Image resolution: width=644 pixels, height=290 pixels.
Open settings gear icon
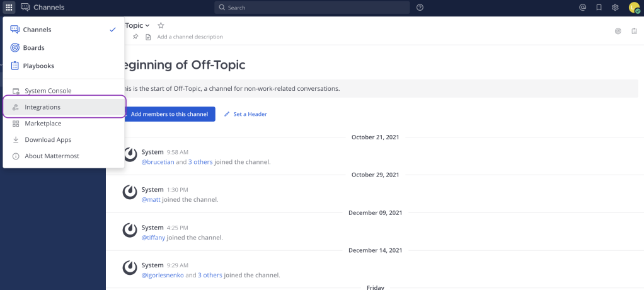point(615,8)
